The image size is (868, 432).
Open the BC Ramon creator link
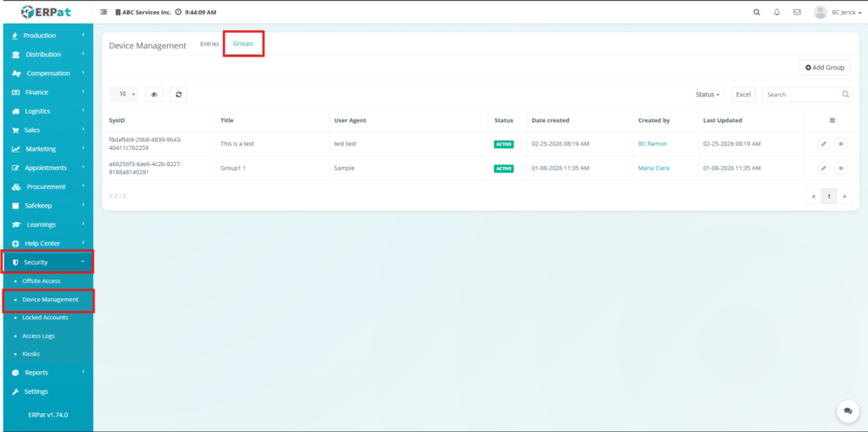click(652, 144)
